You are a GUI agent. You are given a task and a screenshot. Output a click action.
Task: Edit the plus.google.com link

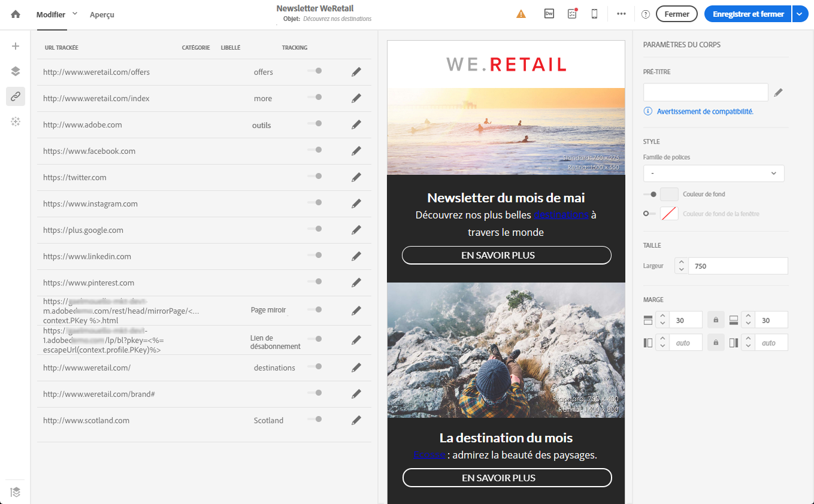click(356, 230)
